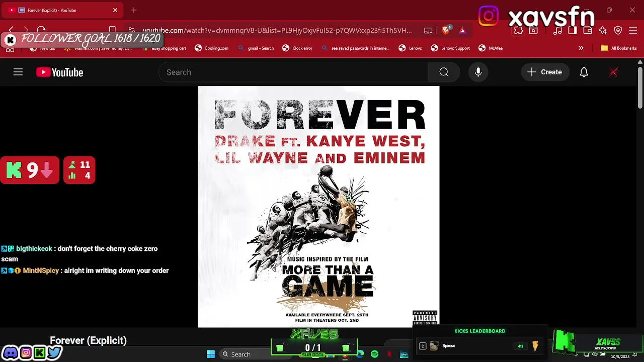The width and height of the screenshot is (644, 362).
Task: Open the cast screen icon in the address bar
Action: coord(428,30)
